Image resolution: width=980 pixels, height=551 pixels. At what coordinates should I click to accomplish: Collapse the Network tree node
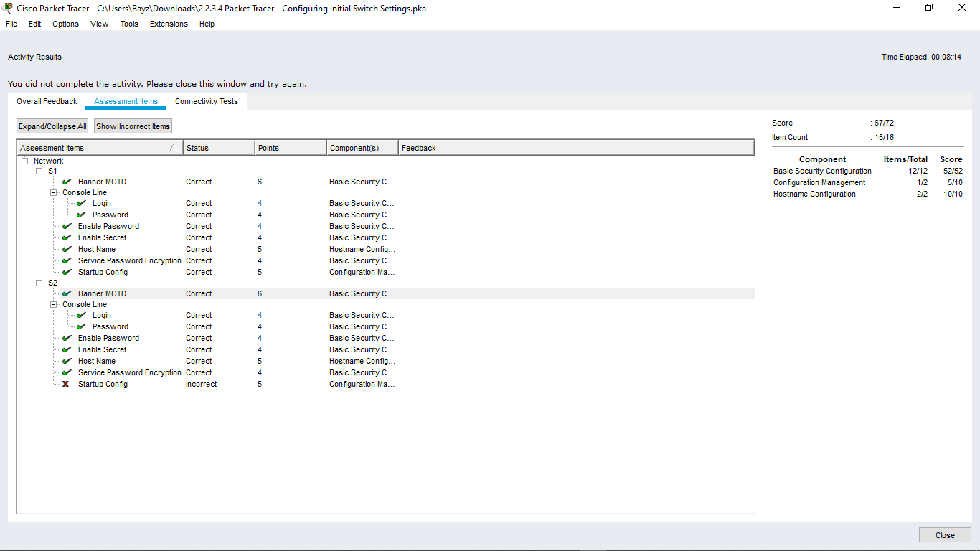(25, 161)
